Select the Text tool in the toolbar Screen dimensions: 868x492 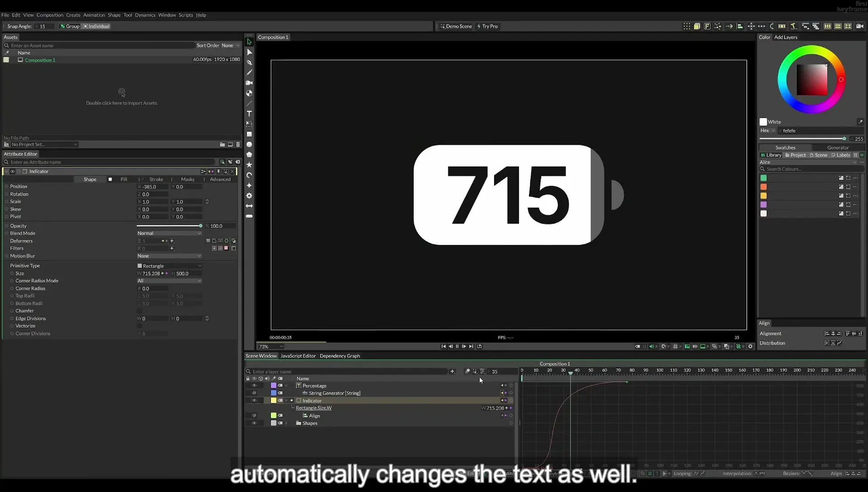pos(249,114)
